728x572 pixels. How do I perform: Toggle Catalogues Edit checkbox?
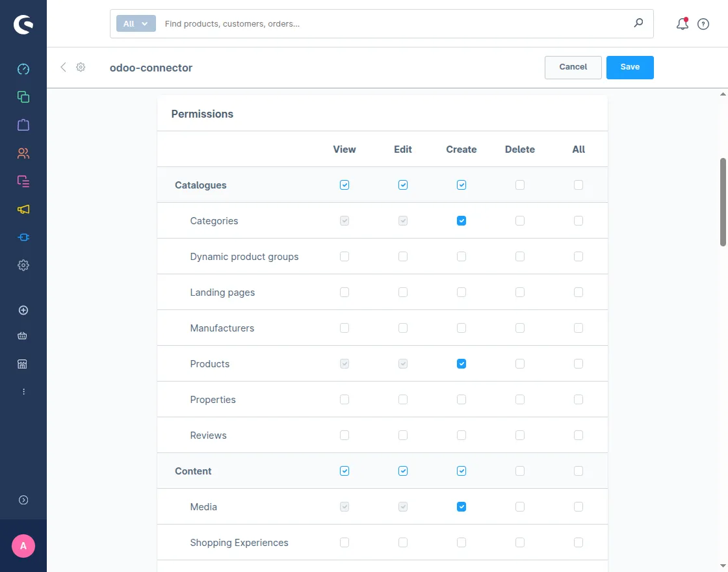tap(403, 185)
